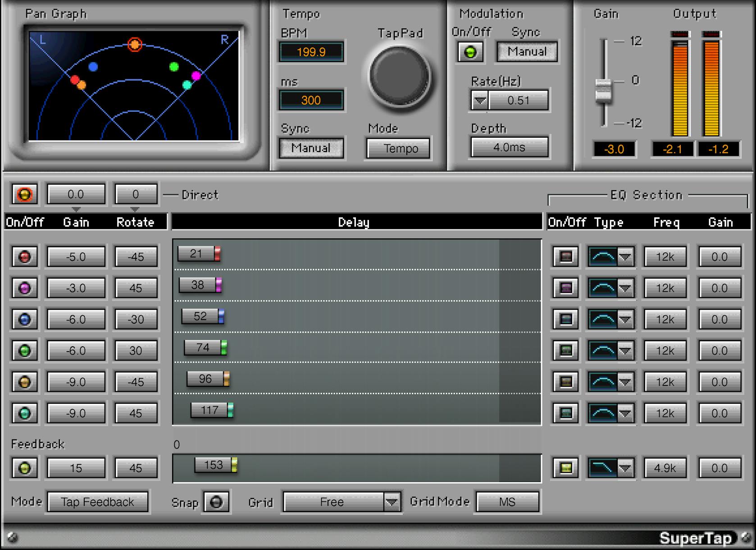Select the Direct path indicator LED

tap(24, 194)
